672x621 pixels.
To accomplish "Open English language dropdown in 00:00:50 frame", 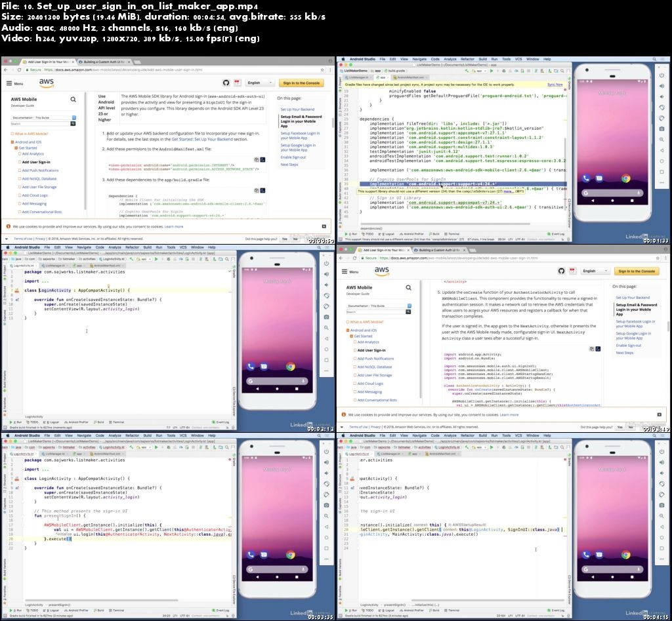I will (x=259, y=83).
